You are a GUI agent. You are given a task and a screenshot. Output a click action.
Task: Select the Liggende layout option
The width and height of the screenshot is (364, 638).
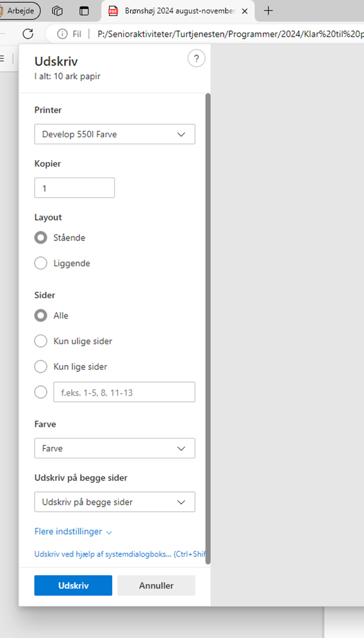[40, 264]
